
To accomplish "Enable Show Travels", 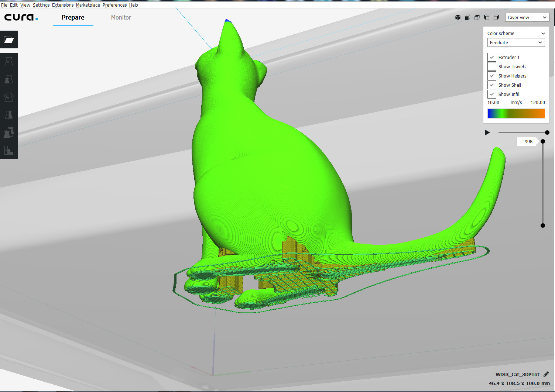I will [x=491, y=66].
